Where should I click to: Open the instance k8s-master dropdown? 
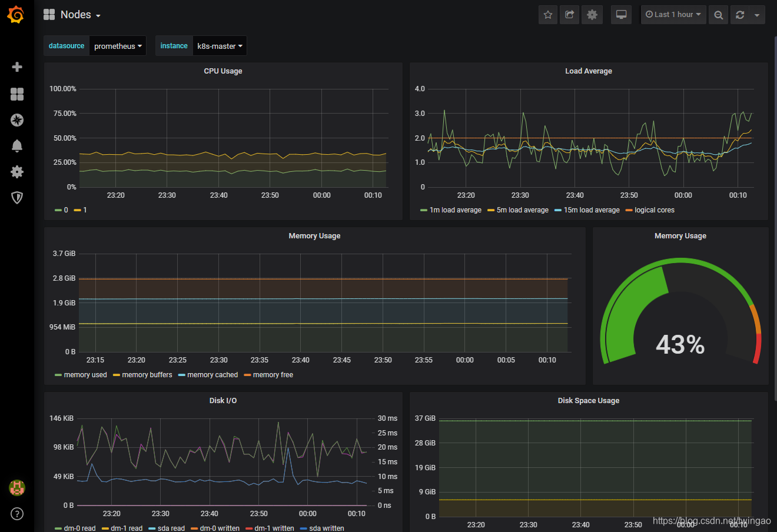(x=220, y=46)
